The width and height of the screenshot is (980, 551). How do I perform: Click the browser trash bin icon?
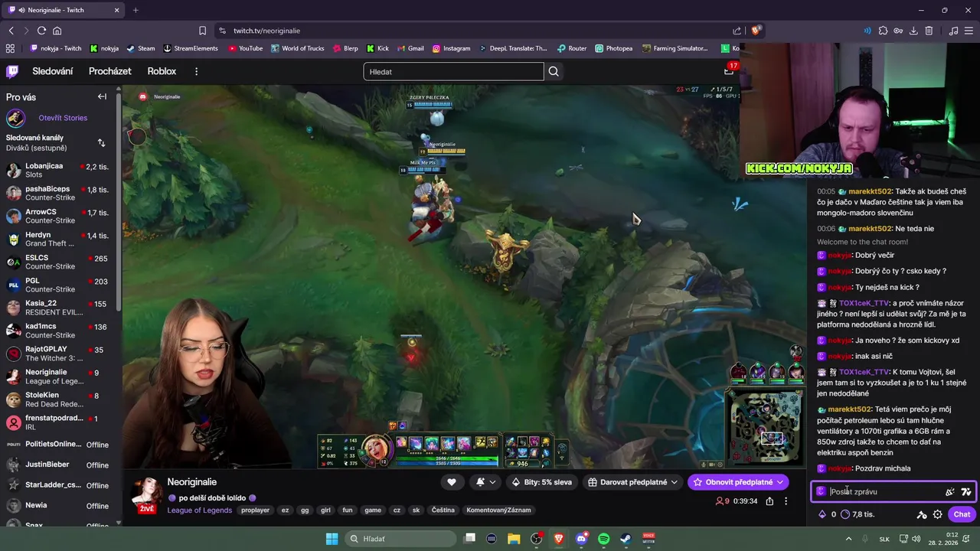coord(929,31)
